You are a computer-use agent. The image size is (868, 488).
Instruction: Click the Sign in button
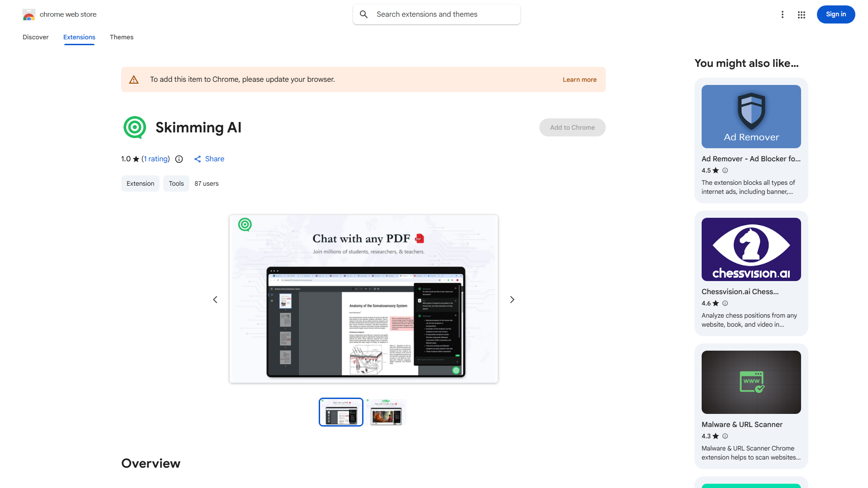(x=835, y=14)
